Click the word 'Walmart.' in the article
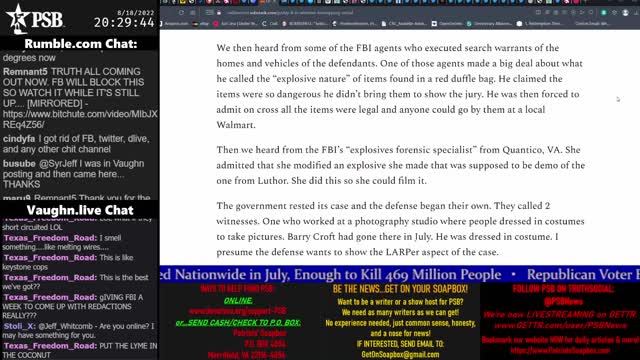This screenshot has width=640, height=360. pos(236,125)
